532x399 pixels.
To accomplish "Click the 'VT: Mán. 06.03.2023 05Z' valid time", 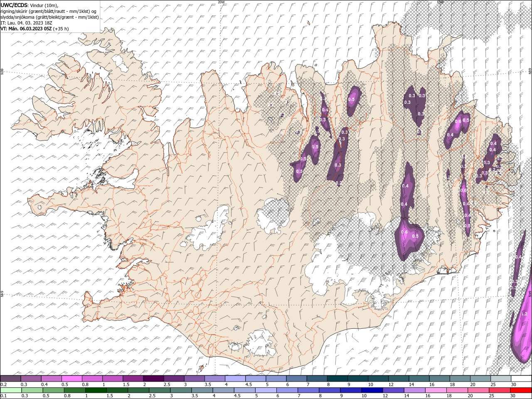I will [26, 29].
